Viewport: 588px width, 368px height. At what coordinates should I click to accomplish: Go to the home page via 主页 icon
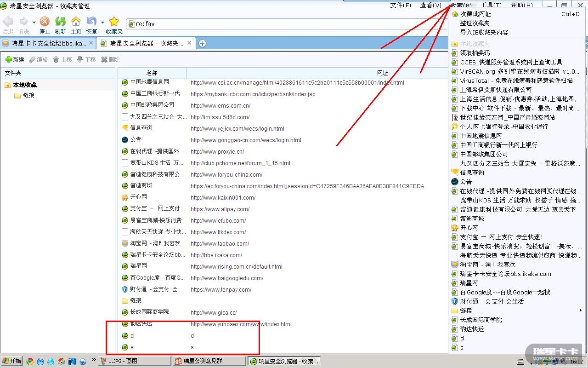[76, 22]
